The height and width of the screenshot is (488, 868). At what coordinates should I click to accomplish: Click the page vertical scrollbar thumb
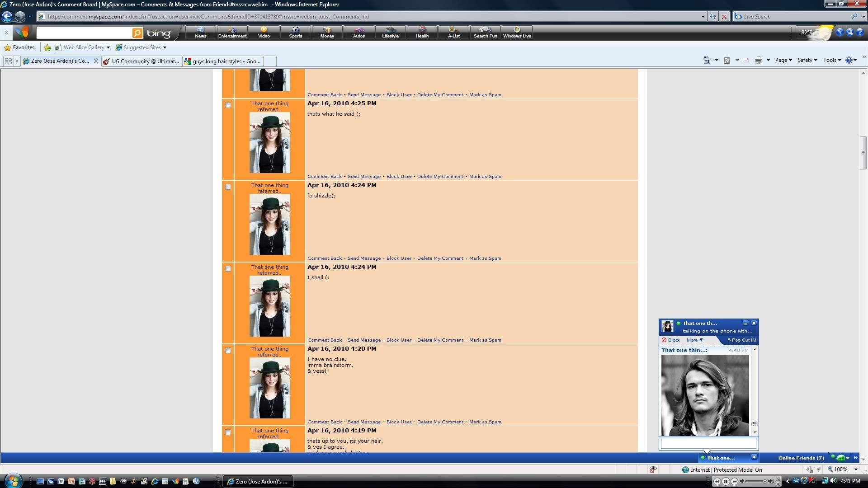(863, 153)
